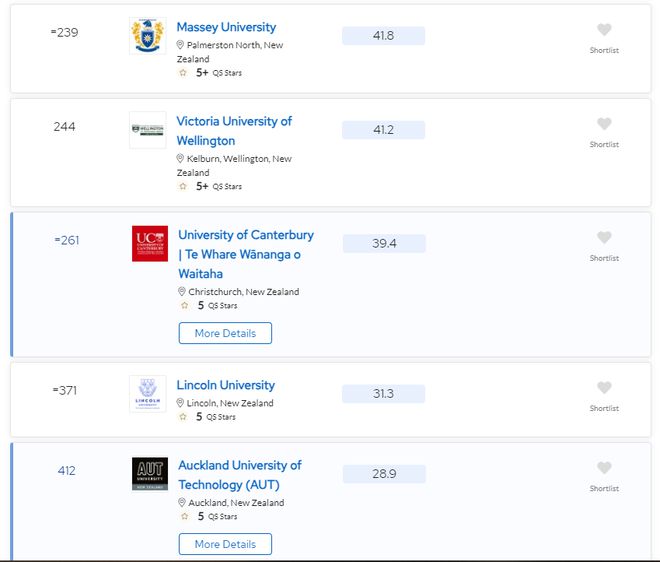The image size is (660, 562).
Task: Open Auckland University of Technology (AUT) link
Action: [240, 475]
